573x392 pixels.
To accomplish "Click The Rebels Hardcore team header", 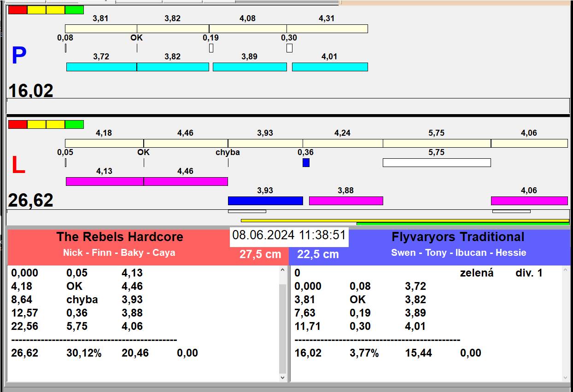I will click(120, 237).
